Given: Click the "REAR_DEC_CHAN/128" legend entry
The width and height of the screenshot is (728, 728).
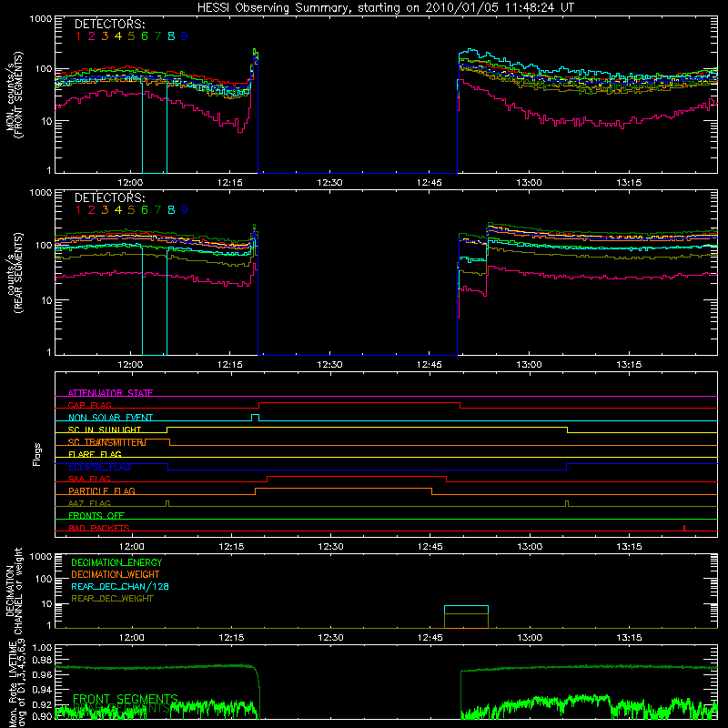Looking at the screenshot, I should (120, 586).
